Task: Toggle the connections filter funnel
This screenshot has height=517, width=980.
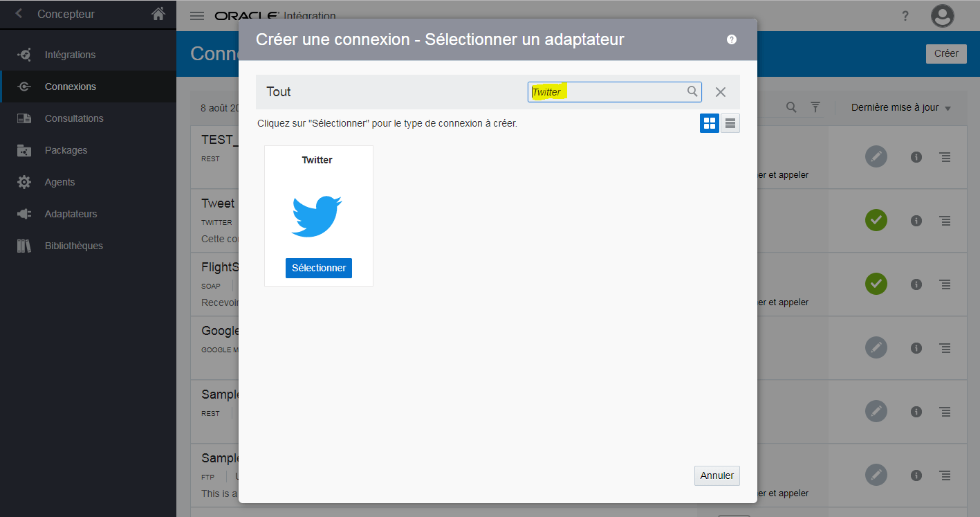Action: point(815,107)
